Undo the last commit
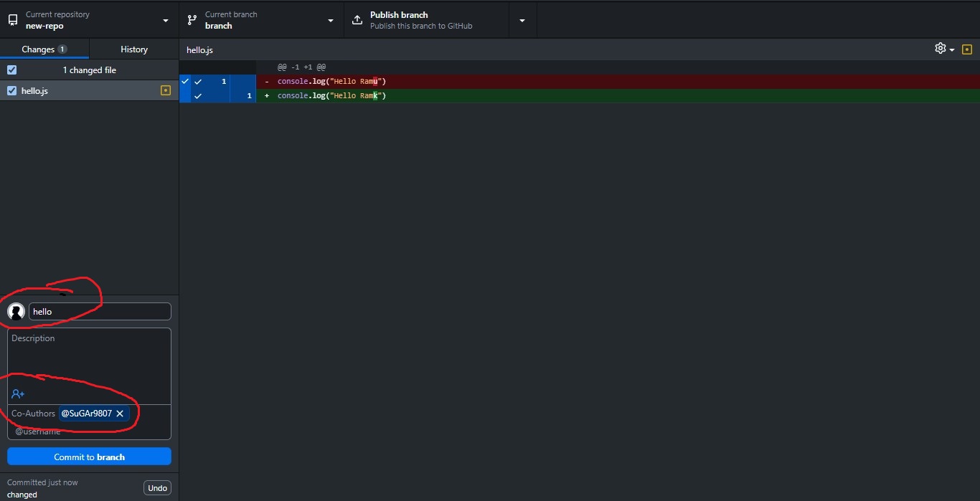Viewport: 980px width, 501px height. (157, 488)
